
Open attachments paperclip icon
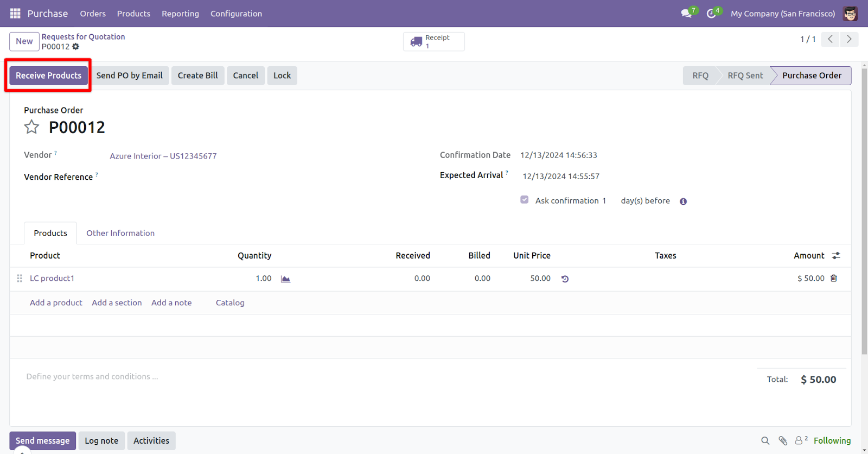tap(783, 441)
